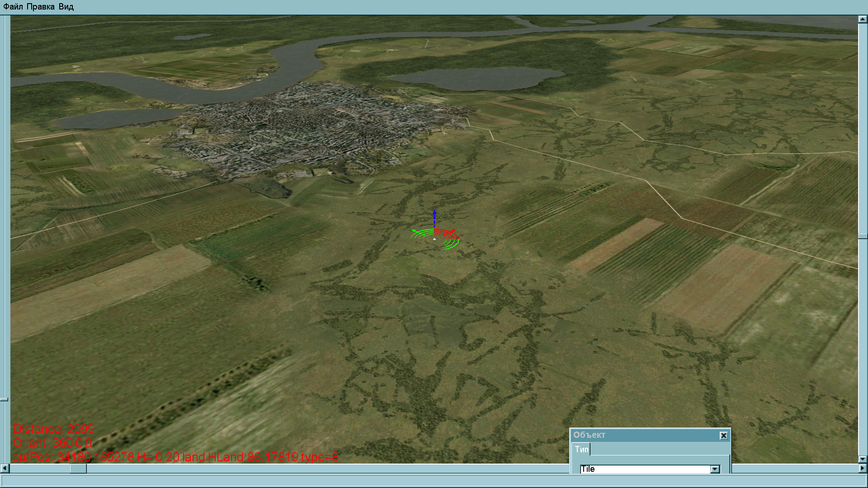Click the down arrow of right scrollbar
Viewport: 868px width, 488px height.
862,459
